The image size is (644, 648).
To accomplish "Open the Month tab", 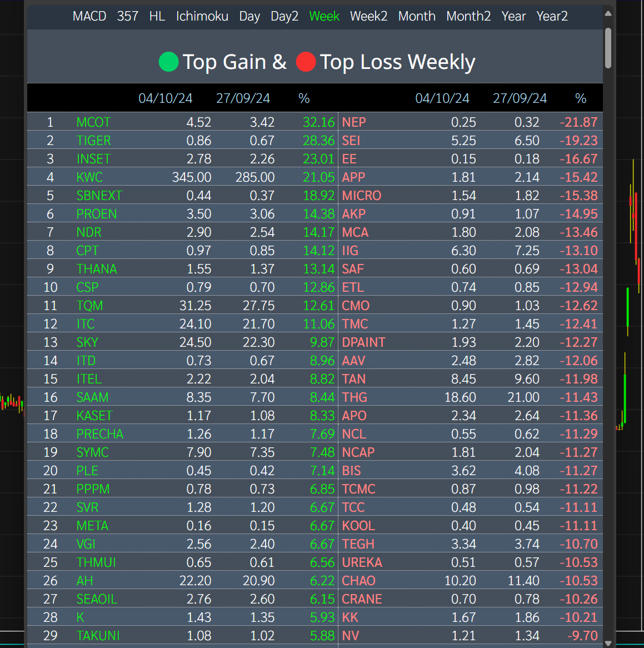I will [416, 16].
